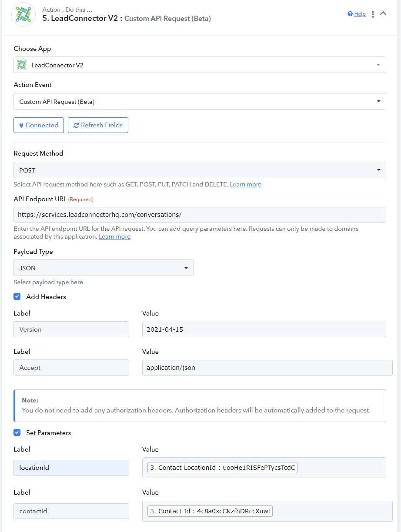Click the Version header label field

click(x=71, y=329)
